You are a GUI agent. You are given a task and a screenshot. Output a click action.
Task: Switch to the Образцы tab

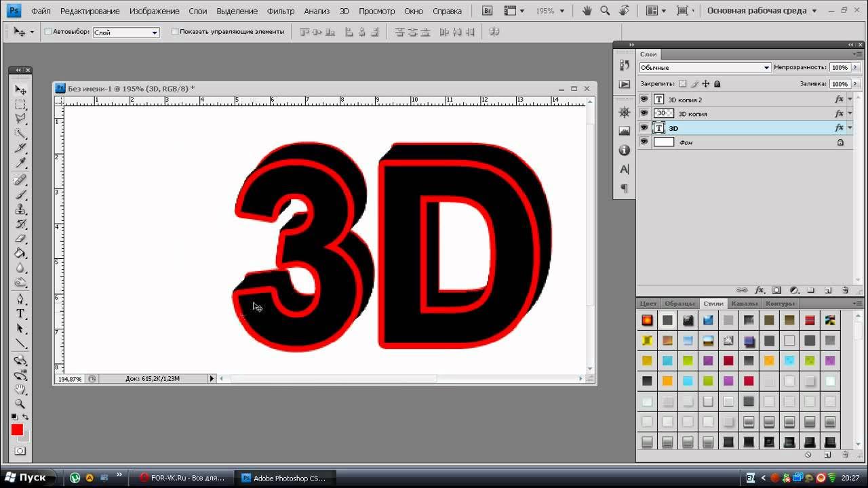coord(679,304)
